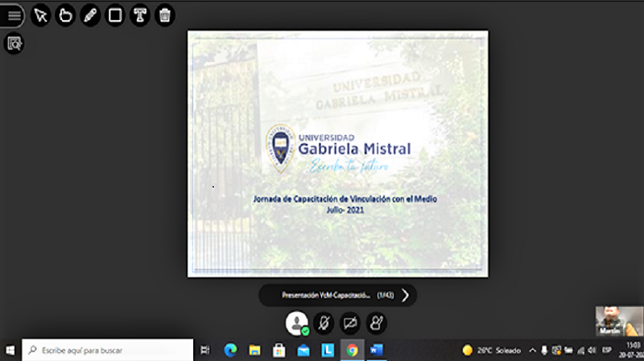Select the Text annotation tool
The width and height of the screenshot is (644, 361).
coord(140,15)
